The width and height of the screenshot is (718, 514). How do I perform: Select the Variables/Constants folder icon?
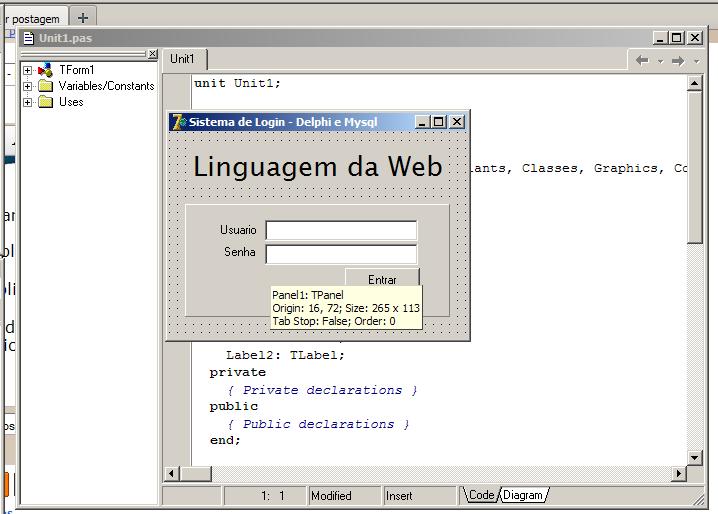45,86
